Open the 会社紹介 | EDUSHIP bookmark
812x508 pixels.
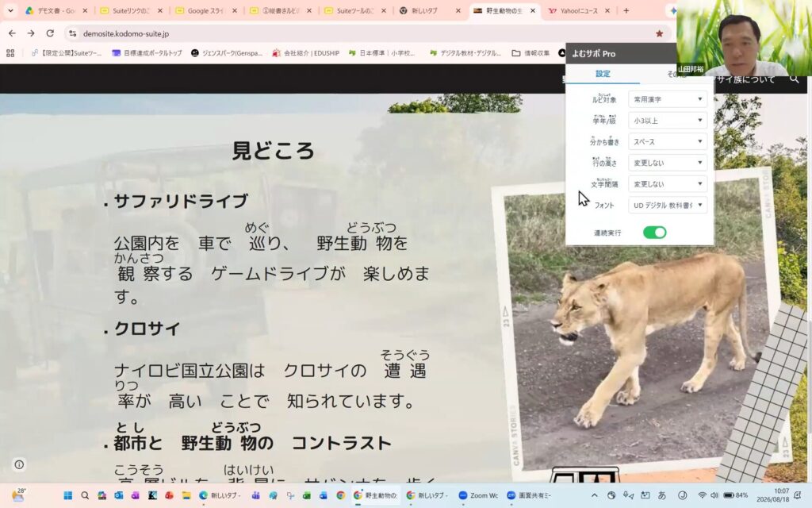click(x=305, y=53)
